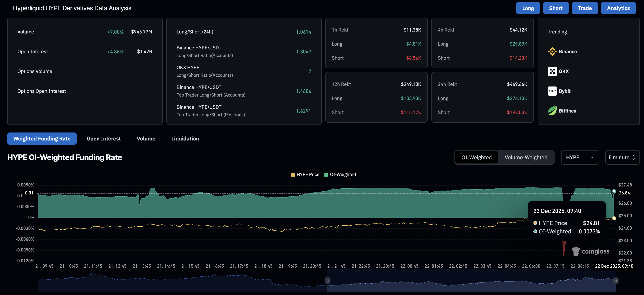Click the right pause handle on range navigator
Screen dimensions: 644x295
[616, 280]
